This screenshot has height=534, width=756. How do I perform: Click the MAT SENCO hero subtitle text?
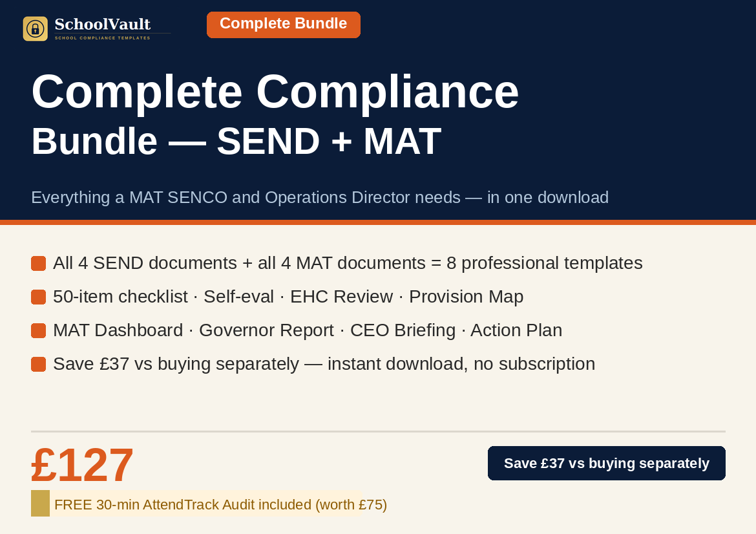320,197
